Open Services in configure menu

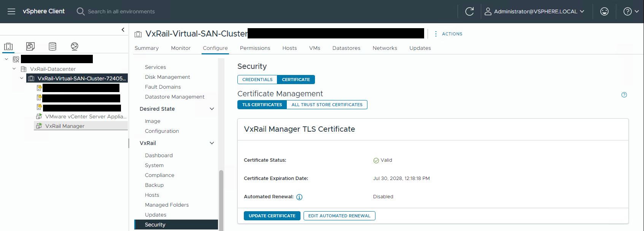(155, 67)
